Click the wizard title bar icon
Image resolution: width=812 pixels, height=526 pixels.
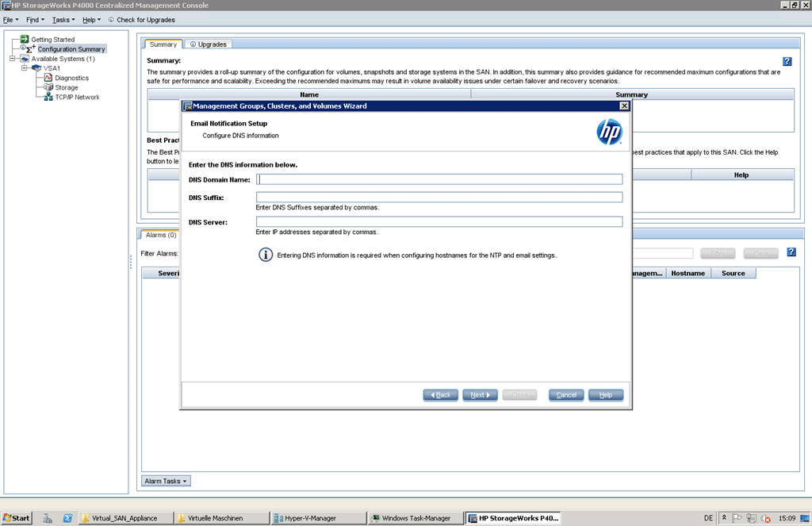(x=187, y=106)
